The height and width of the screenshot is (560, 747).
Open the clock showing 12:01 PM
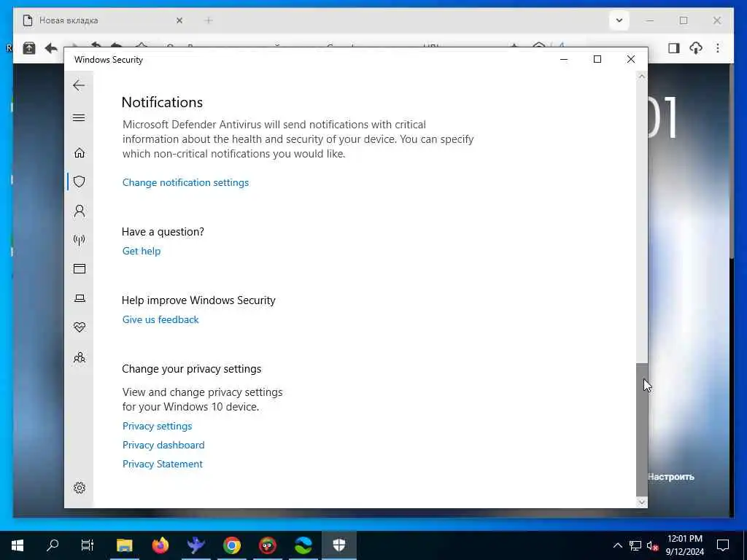click(x=684, y=545)
